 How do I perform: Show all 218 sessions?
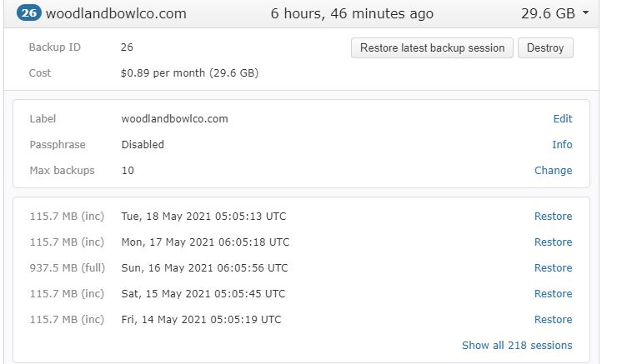click(x=517, y=346)
